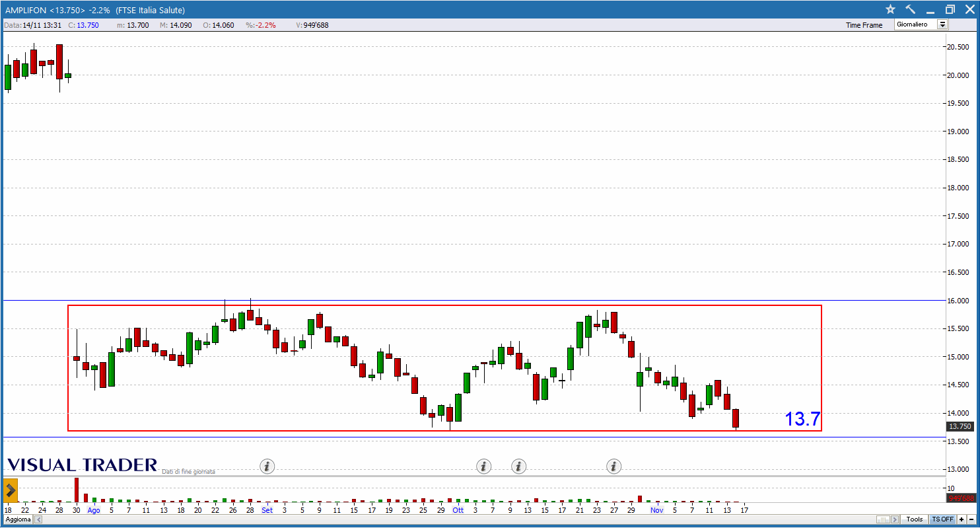This screenshot has height=528, width=980.
Task: Open the info marker near October 27
Action: click(x=614, y=467)
